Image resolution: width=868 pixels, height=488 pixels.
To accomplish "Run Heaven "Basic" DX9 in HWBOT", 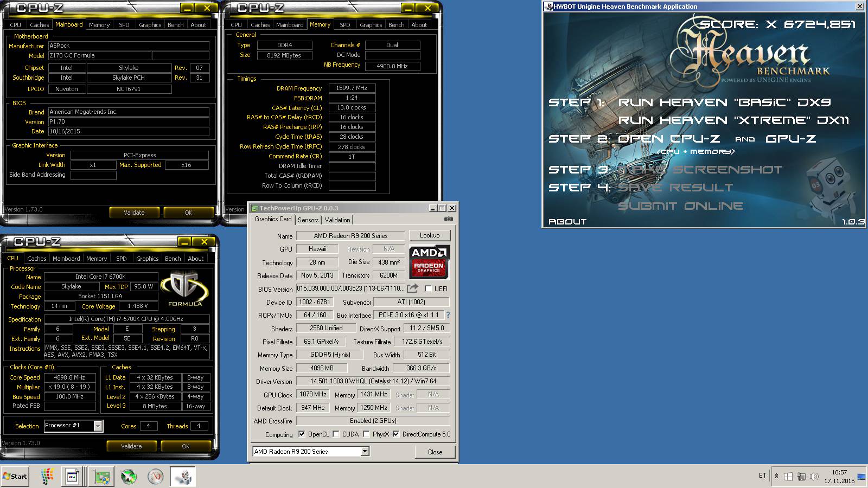I will 724,102.
